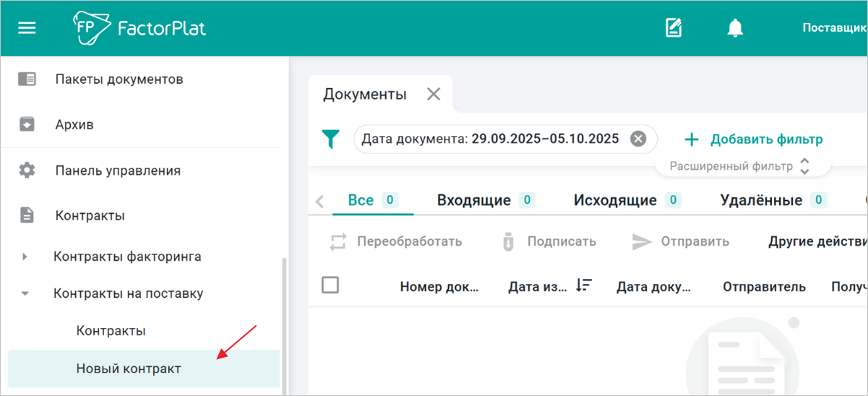Viewport: 868px width, 396px height.
Task: Expand Контракты факторинга tree node
Action: (25, 257)
